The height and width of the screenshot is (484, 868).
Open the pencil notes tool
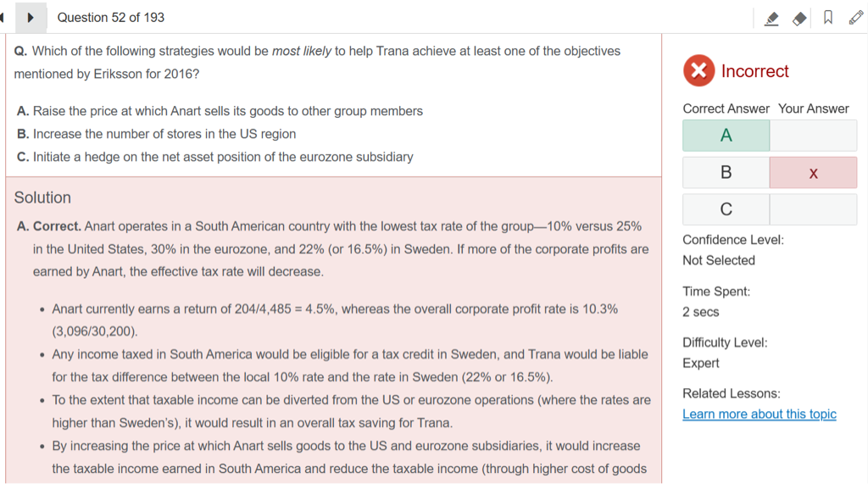[855, 18]
